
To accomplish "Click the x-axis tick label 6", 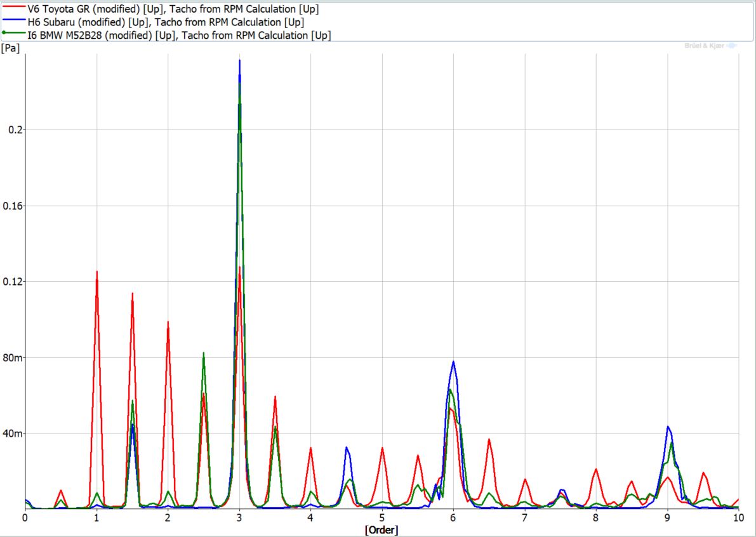I will (453, 518).
